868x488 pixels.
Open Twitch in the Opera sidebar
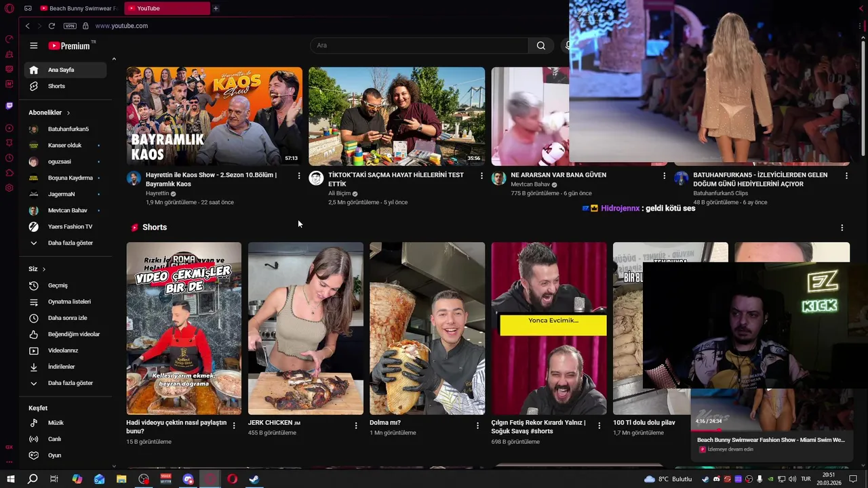pos(9,106)
